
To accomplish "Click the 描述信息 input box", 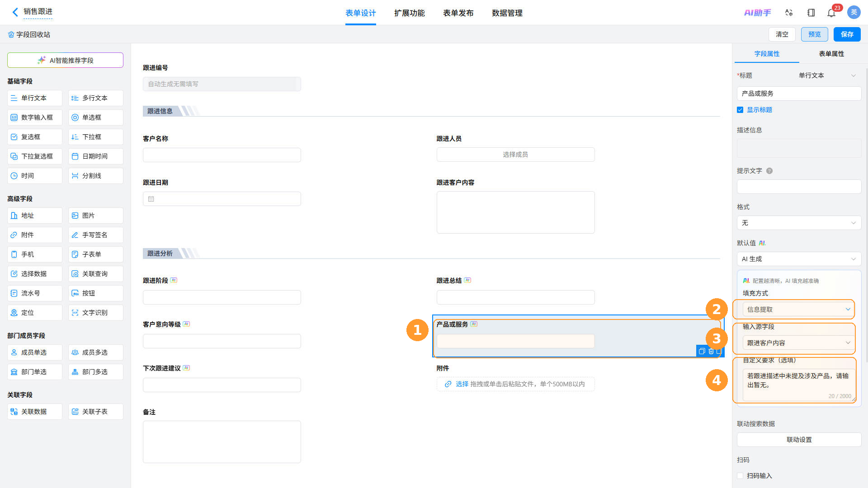I will pyautogui.click(x=799, y=148).
